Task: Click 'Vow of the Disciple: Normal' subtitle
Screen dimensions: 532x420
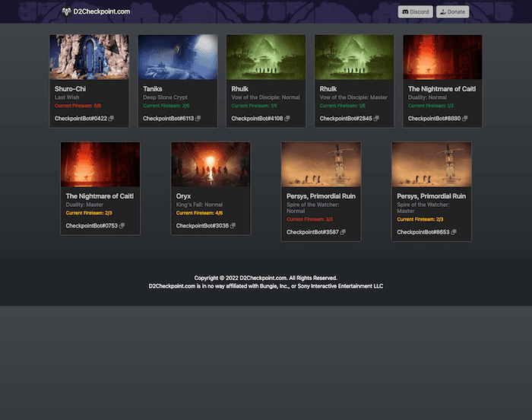Action: point(266,97)
